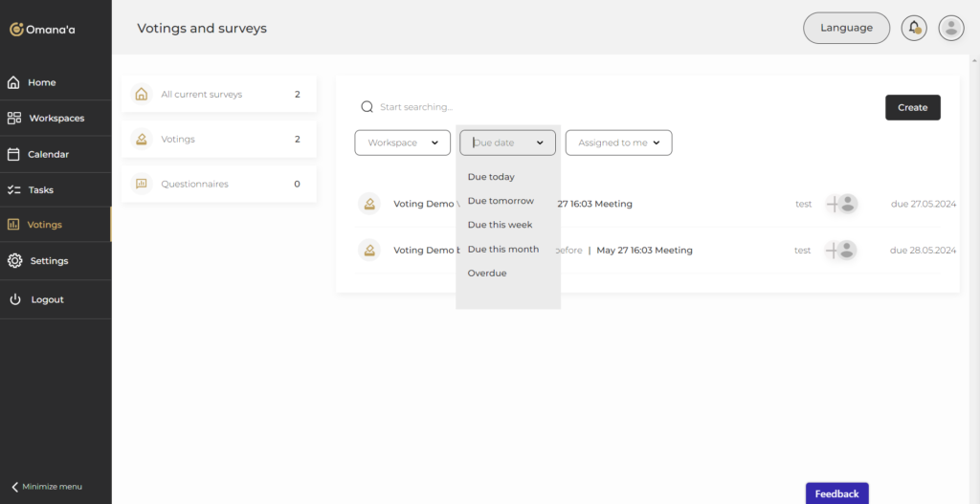Screen dimensions: 980x504
Task: Select the Overdue filter option
Action: click(x=487, y=274)
